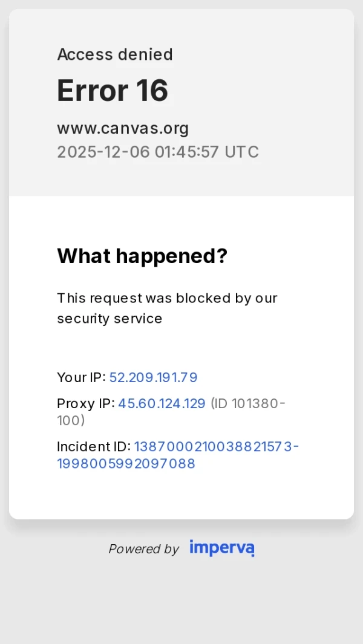363x644 pixels.
Task: Click the "What happened?" heading
Action: click(x=142, y=256)
